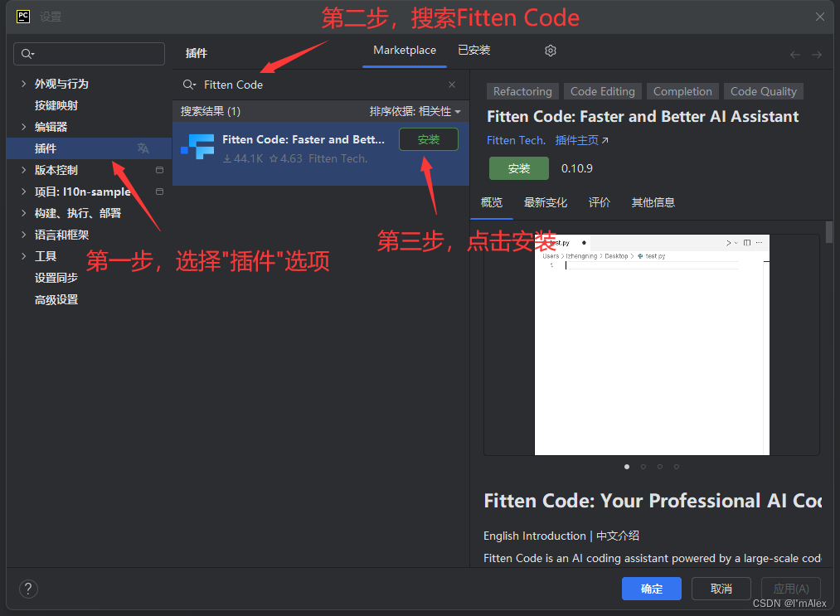Install the Fitten Code plugin
840x616 pixels.
428,138
